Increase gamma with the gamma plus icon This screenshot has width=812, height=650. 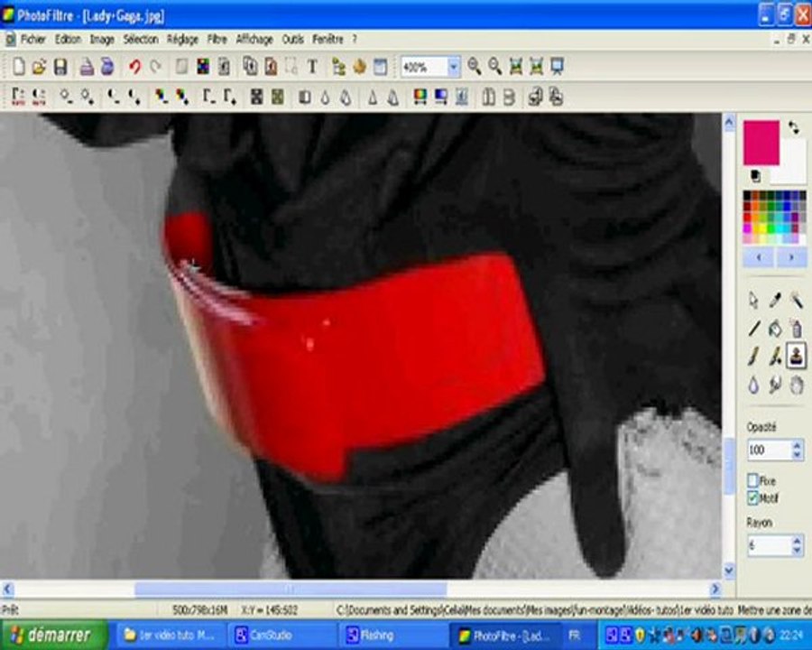229,97
